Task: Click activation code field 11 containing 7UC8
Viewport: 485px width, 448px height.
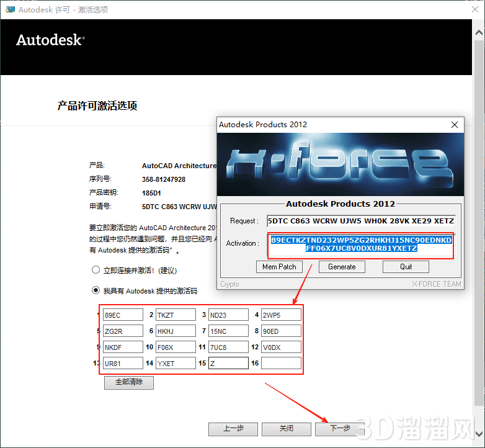Action: [228, 347]
